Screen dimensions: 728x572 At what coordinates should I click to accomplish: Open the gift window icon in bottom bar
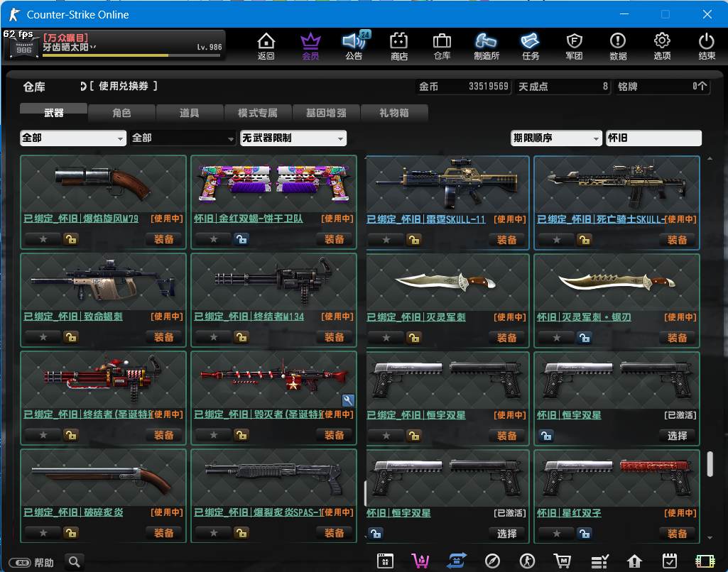[x=385, y=561]
